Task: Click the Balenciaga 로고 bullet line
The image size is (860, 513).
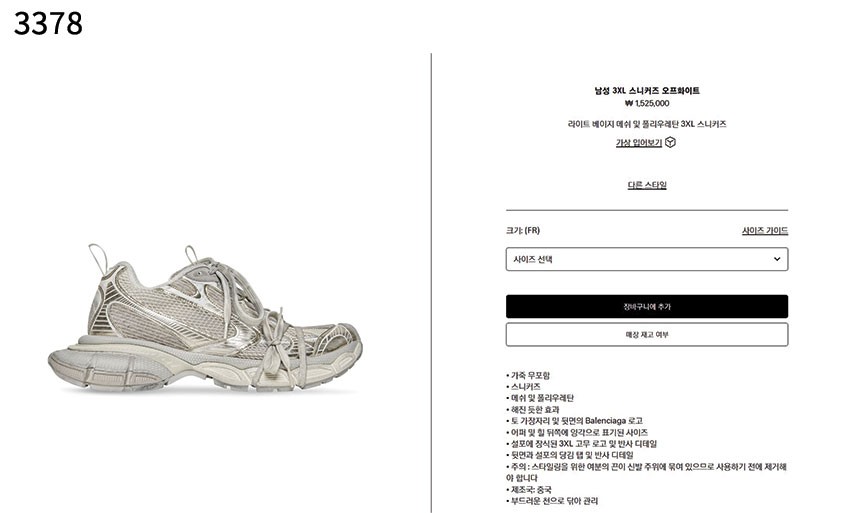Action: pos(574,421)
